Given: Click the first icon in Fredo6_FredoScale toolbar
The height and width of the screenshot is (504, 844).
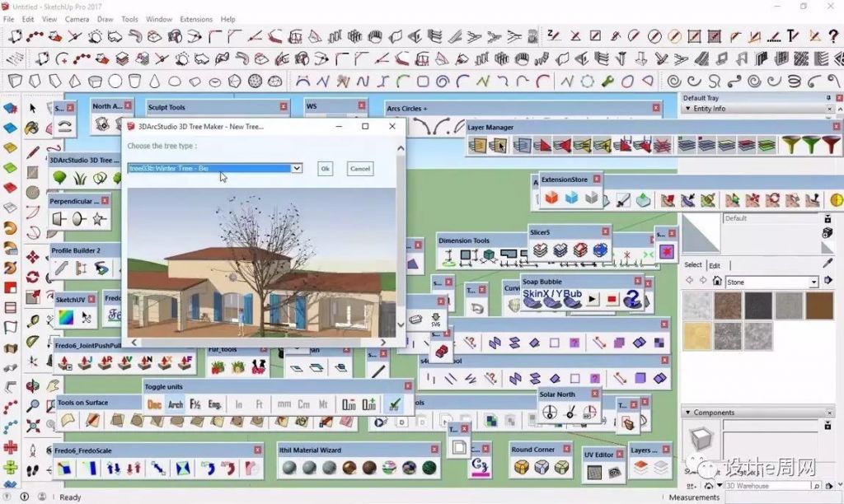Looking at the screenshot, I should 64,469.
